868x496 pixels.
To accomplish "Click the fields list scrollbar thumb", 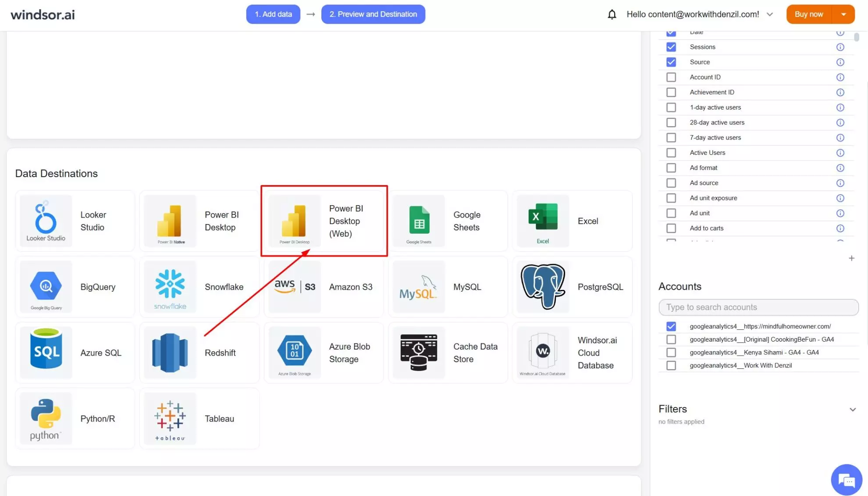I will 856,37.
